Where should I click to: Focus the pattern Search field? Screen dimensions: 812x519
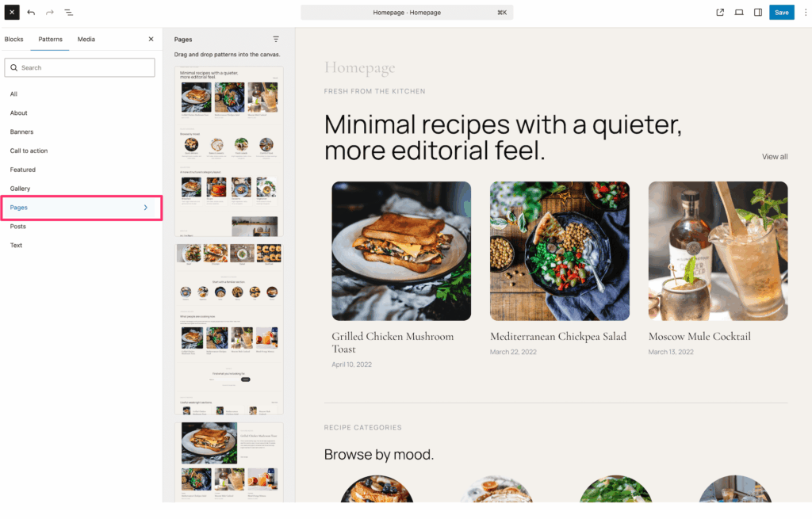coord(80,68)
